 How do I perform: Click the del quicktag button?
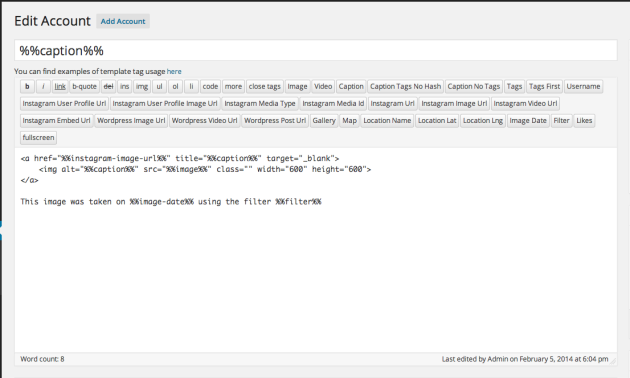[108, 86]
